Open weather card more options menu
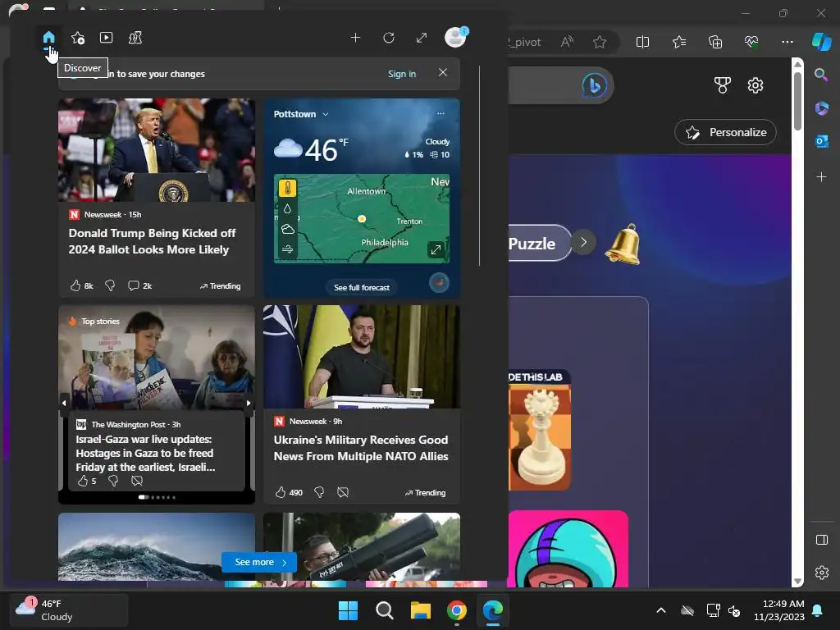840x630 pixels. click(x=441, y=113)
